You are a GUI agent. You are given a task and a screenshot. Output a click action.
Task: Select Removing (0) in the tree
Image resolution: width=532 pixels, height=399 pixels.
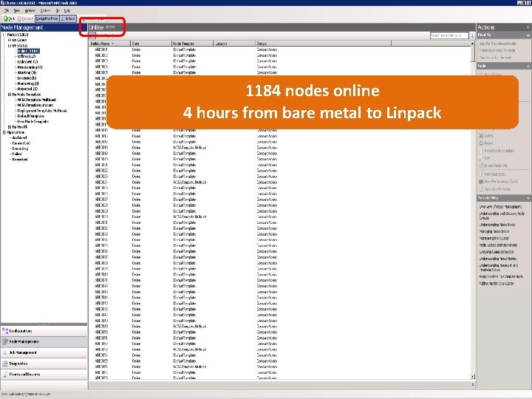[x=28, y=83]
